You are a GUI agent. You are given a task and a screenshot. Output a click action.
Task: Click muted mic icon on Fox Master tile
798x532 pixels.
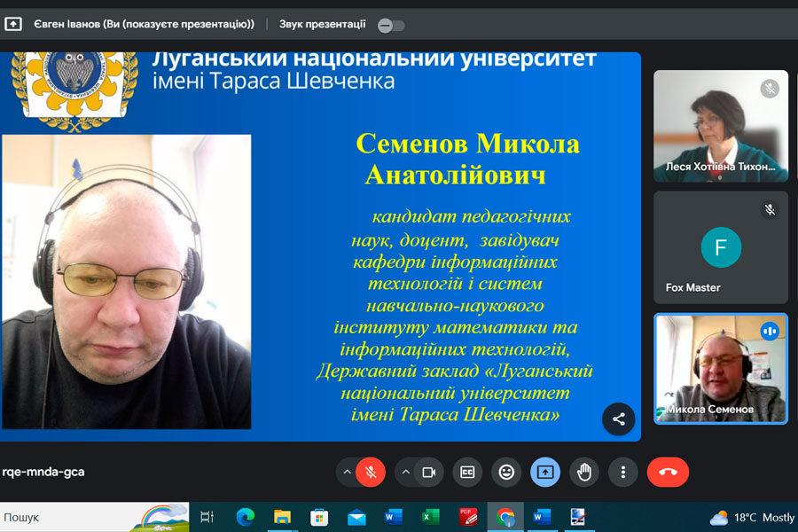pyautogui.click(x=770, y=209)
